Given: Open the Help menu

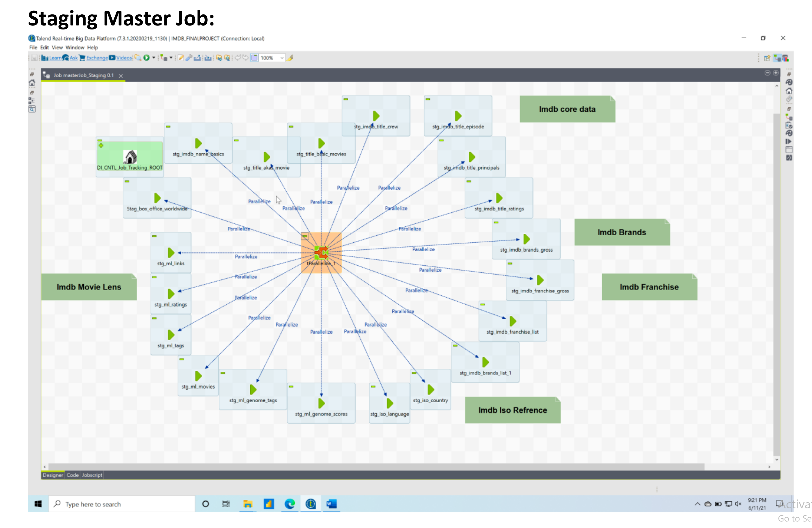Looking at the screenshot, I should point(92,48).
